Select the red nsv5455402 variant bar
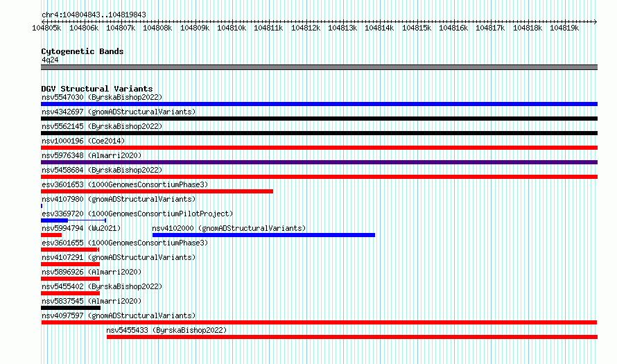Screen dimensions: 617x364 coord(71,293)
